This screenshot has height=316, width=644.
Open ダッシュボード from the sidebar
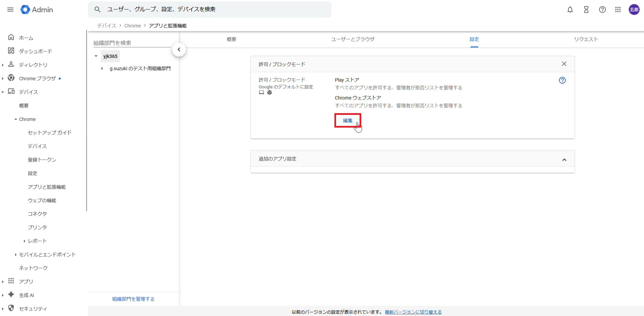click(x=35, y=51)
